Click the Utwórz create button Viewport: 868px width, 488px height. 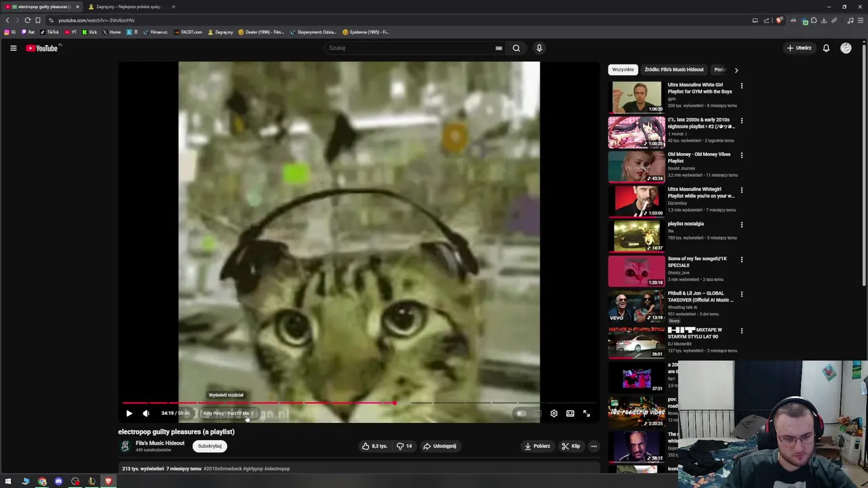click(x=799, y=48)
